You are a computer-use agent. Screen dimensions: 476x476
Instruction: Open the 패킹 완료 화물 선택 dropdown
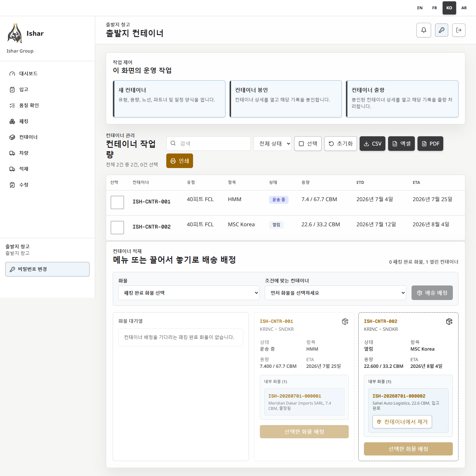(189, 293)
